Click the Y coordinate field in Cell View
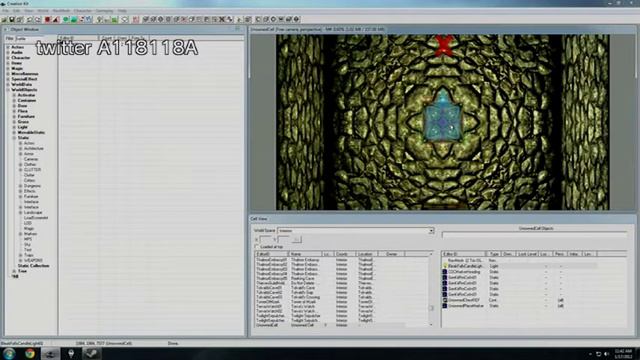The image size is (640, 360). point(284,240)
